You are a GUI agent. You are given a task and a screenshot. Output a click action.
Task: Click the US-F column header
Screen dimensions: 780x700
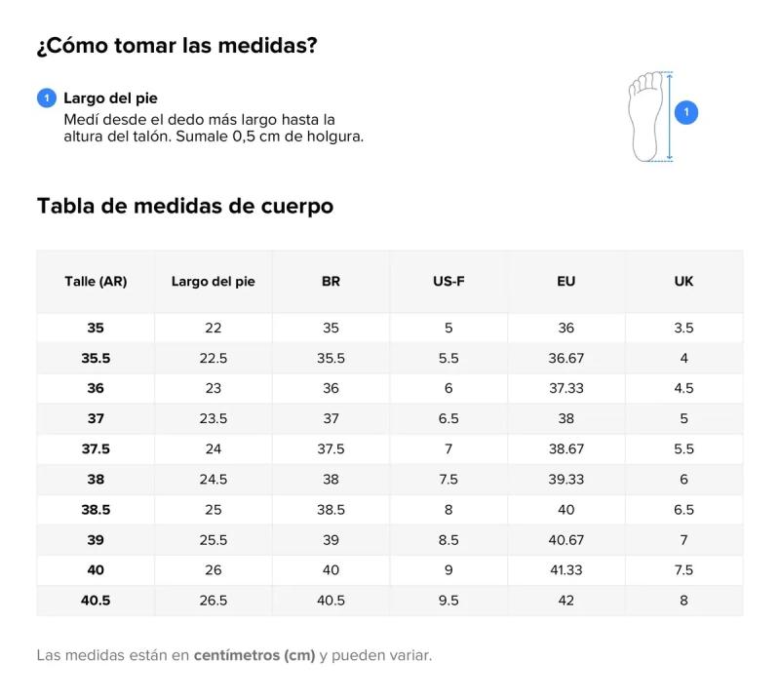point(448,282)
